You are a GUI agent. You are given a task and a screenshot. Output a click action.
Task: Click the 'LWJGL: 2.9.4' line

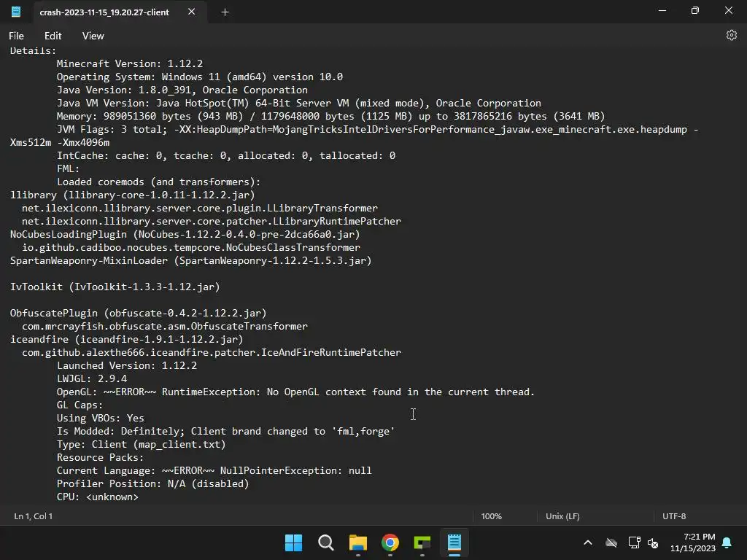[x=92, y=378]
